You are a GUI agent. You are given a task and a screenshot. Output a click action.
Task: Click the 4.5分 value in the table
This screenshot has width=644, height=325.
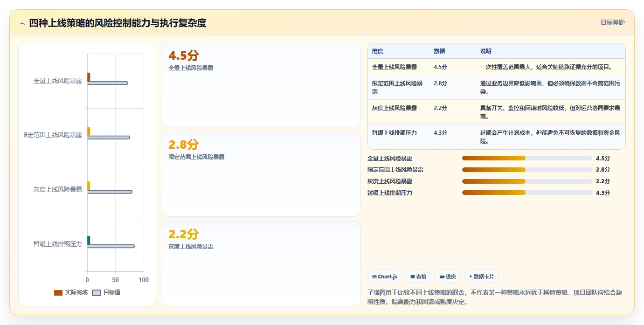click(x=440, y=67)
